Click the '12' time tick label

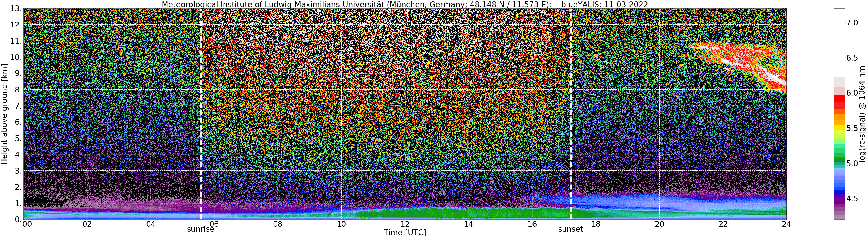click(x=405, y=224)
